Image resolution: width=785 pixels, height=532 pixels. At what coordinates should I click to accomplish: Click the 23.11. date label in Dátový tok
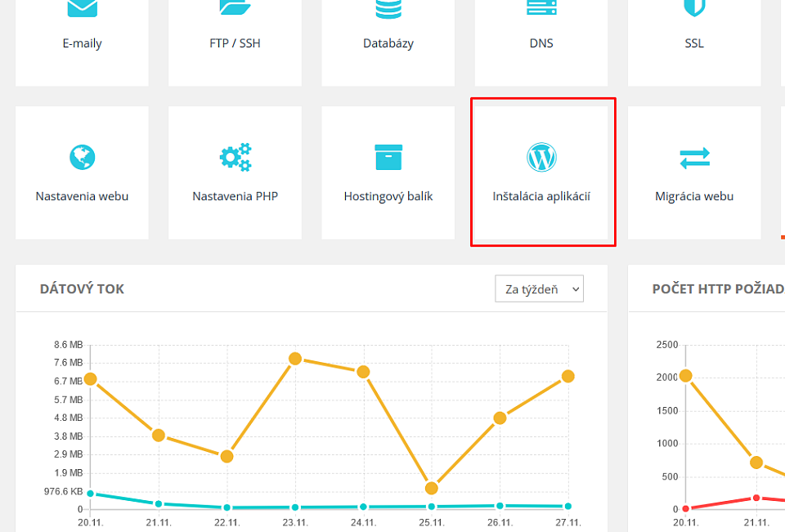[x=295, y=522]
